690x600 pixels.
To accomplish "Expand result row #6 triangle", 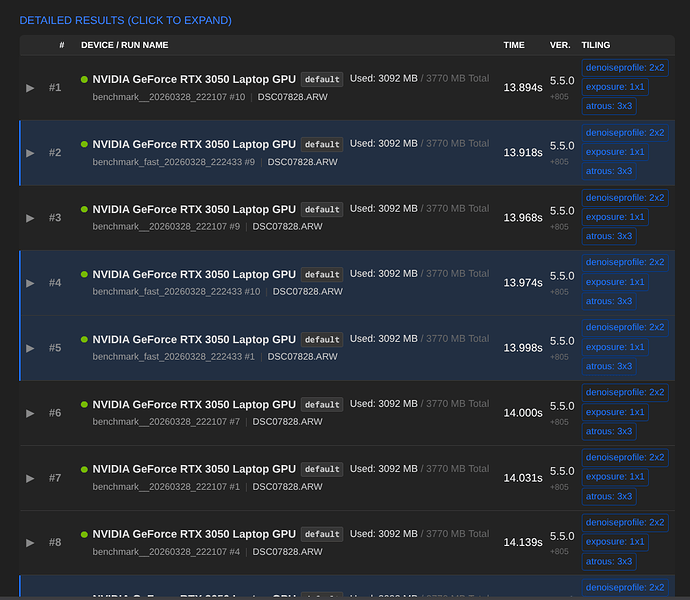I will click(x=30, y=413).
